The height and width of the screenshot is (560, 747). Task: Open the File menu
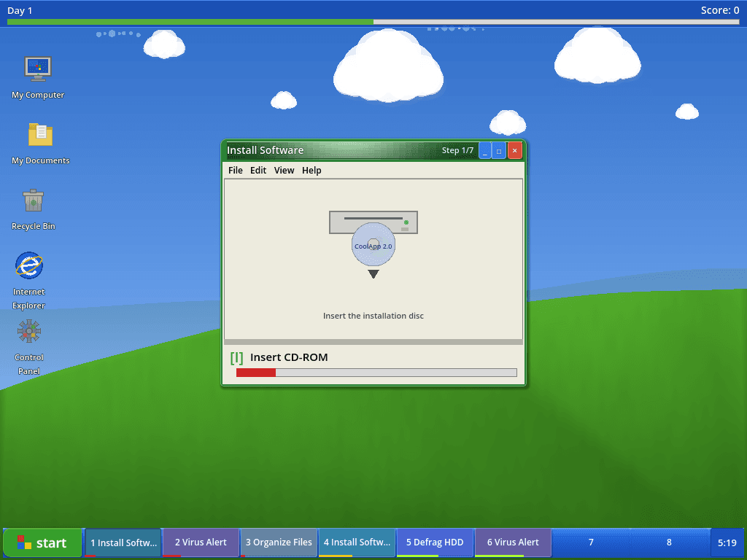pos(235,170)
